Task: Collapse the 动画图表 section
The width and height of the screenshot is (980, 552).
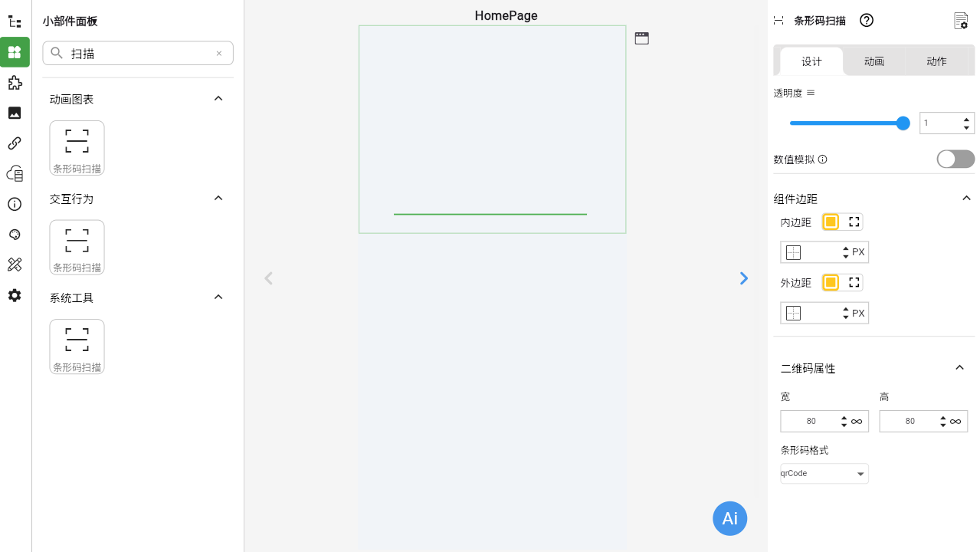Action: pyautogui.click(x=218, y=99)
